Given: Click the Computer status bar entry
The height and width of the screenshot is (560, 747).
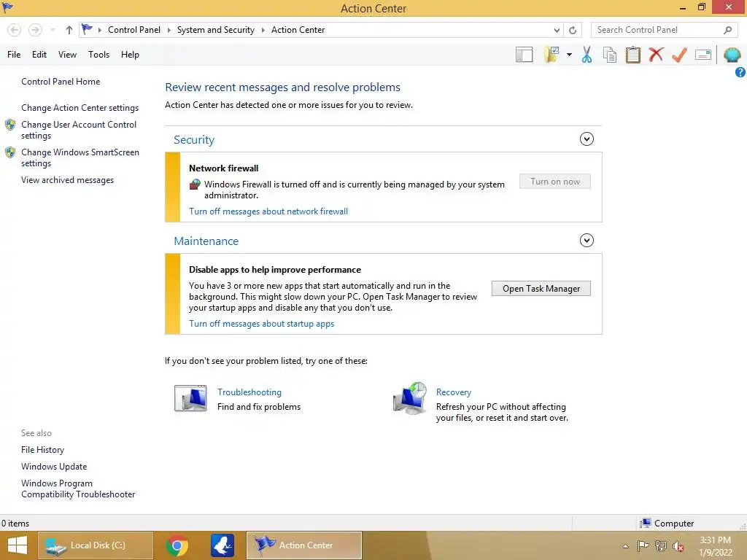Looking at the screenshot, I should pyautogui.click(x=667, y=524).
